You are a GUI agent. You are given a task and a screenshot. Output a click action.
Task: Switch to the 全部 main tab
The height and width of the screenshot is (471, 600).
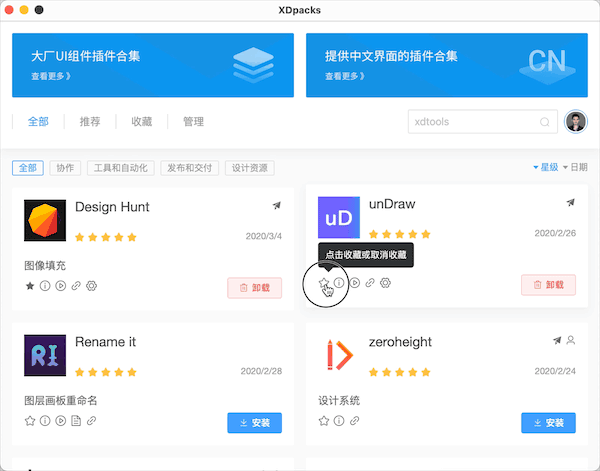tap(38, 122)
